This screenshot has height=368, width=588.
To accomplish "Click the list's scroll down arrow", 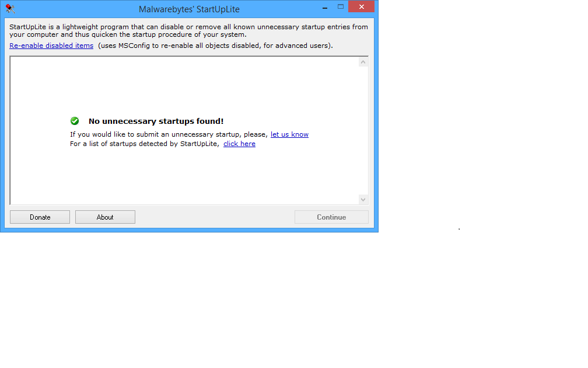I will 363,199.
